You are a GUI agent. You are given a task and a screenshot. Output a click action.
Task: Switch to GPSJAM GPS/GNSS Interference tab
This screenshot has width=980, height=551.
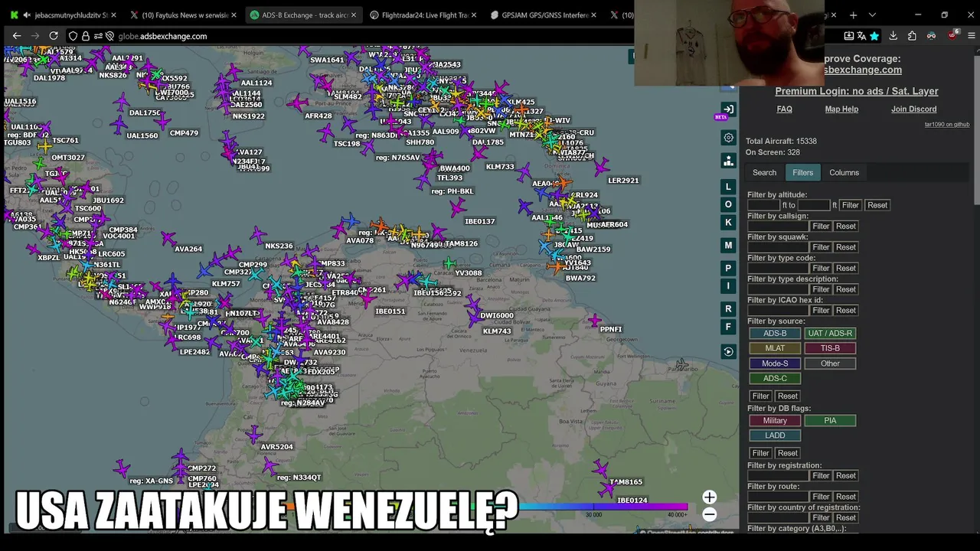pos(542,15)
